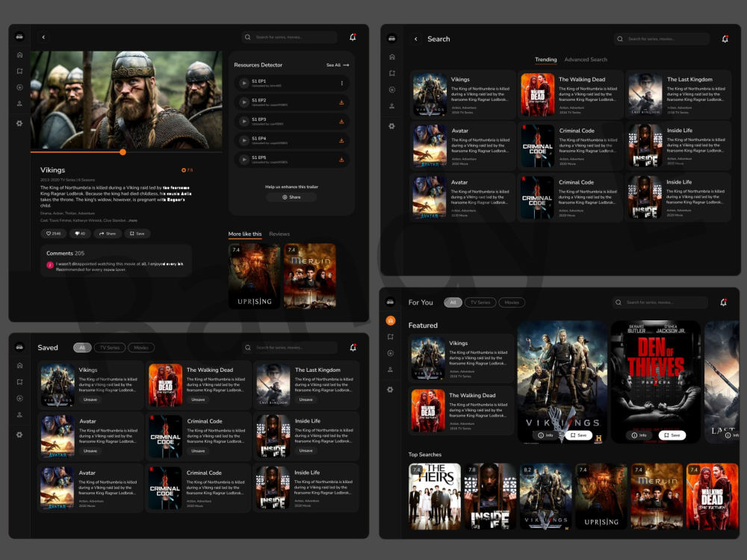Open Home icon in Search screen sidebar

pyautogui.click(x=392, y=57)
